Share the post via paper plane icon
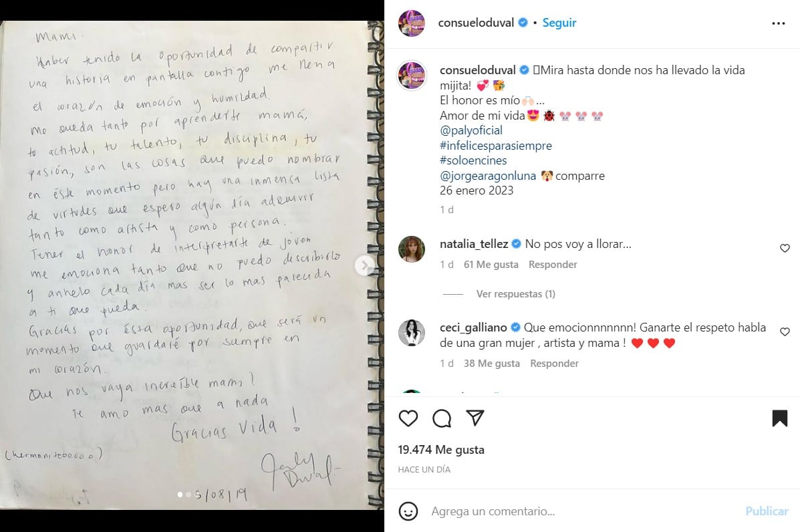Screen dimensions: 800x532 click(475, 418)
